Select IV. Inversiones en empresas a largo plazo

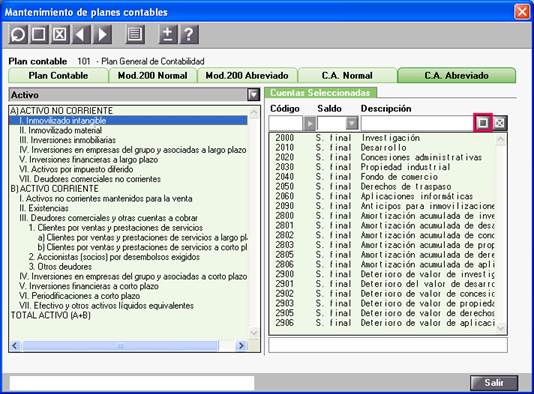click(133, 150)
